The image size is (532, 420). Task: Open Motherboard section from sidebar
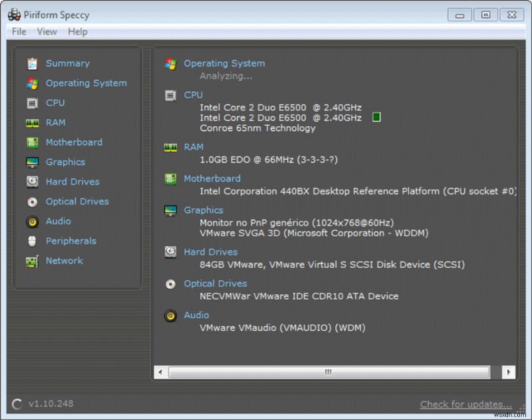click(74, 142)
